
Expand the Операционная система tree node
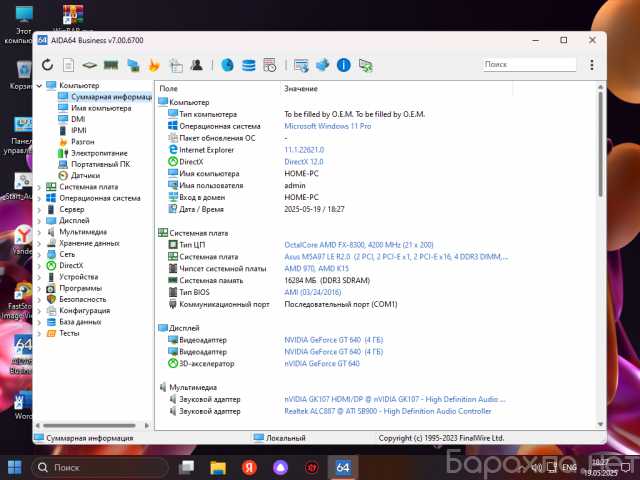click(40, 198)
